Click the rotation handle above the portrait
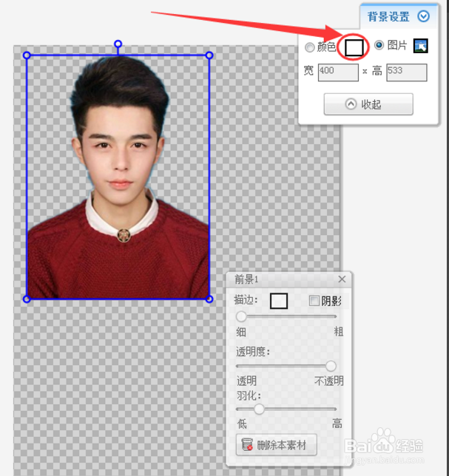Screen dimensions: 449x476 118,44
